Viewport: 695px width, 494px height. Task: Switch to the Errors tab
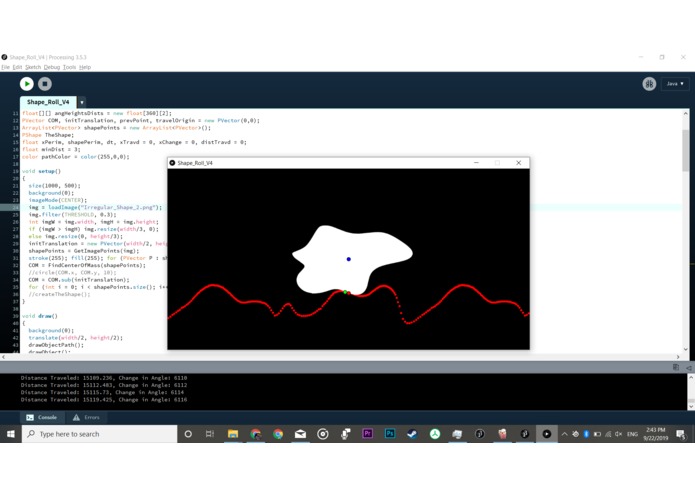86,417
